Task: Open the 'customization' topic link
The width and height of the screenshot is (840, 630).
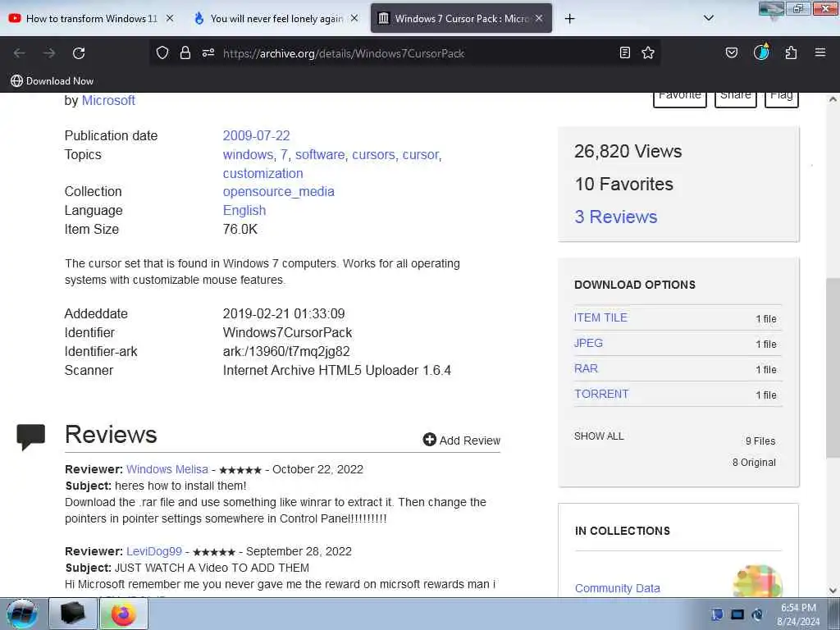Action: tap(262, 174)
